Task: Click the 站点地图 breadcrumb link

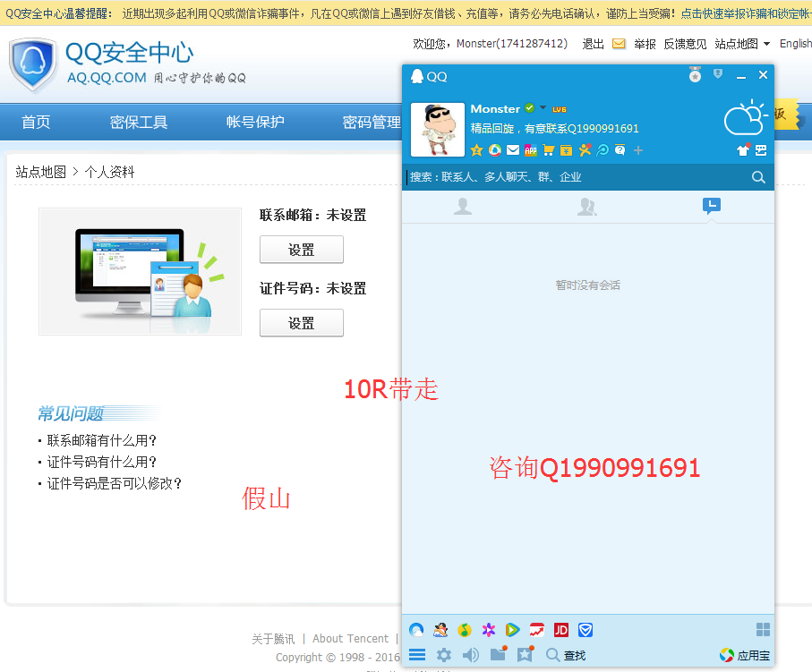Action: pyautogui.click(x=41, y=172)
